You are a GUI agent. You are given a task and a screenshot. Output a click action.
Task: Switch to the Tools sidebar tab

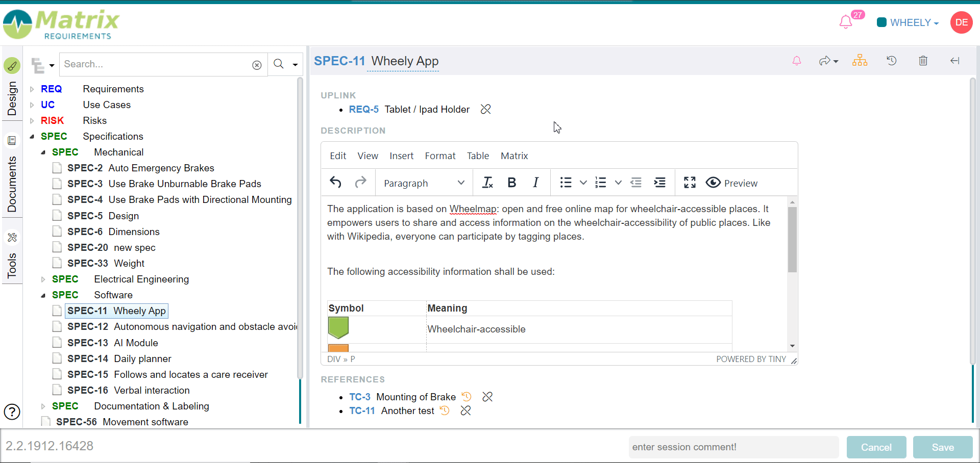[x=12, y=255]
